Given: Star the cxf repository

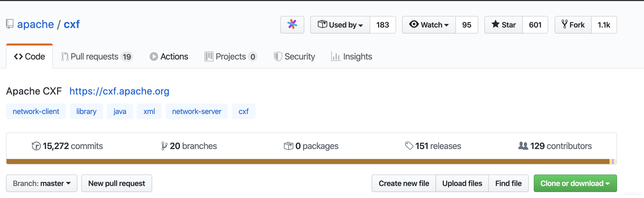Looking at the screenshot, I should point(504,25).
